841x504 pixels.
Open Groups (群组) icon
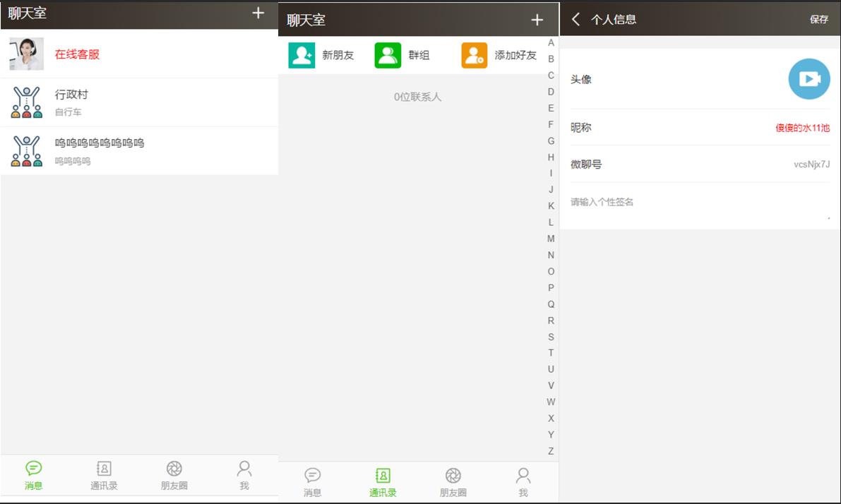(x=388, y=54)
